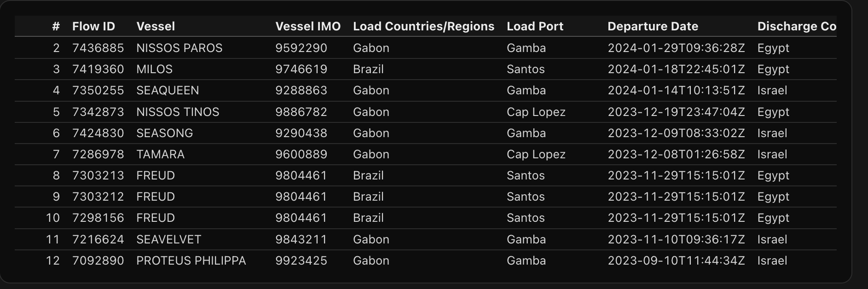Select the SEAQUEEN vessel cell
Screen dimensions: 868x289
168,90
